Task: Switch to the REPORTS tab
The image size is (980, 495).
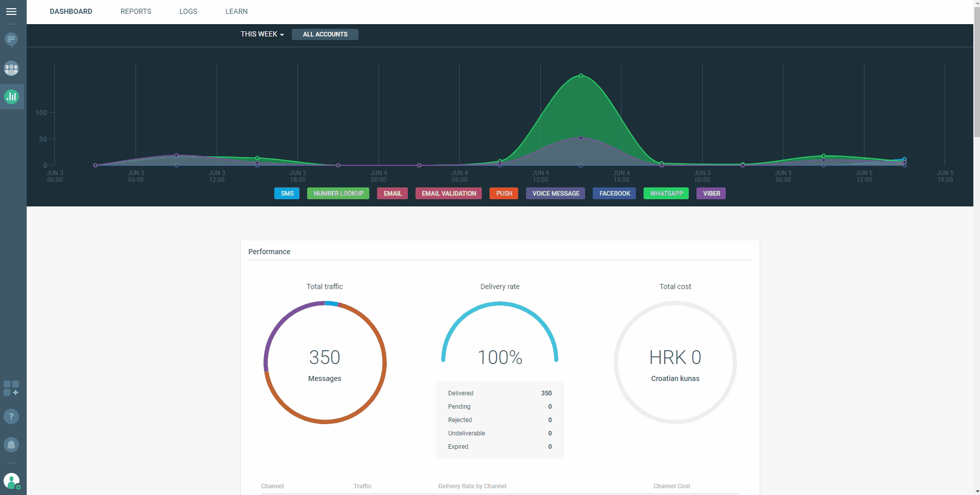Action: (x=136, y=11)
